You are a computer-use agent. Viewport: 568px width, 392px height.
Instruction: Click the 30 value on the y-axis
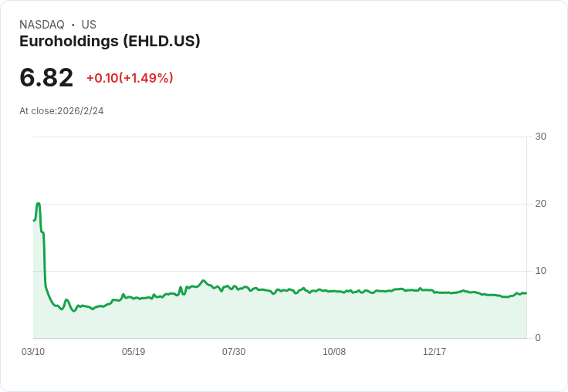click(x=540, y=137)
